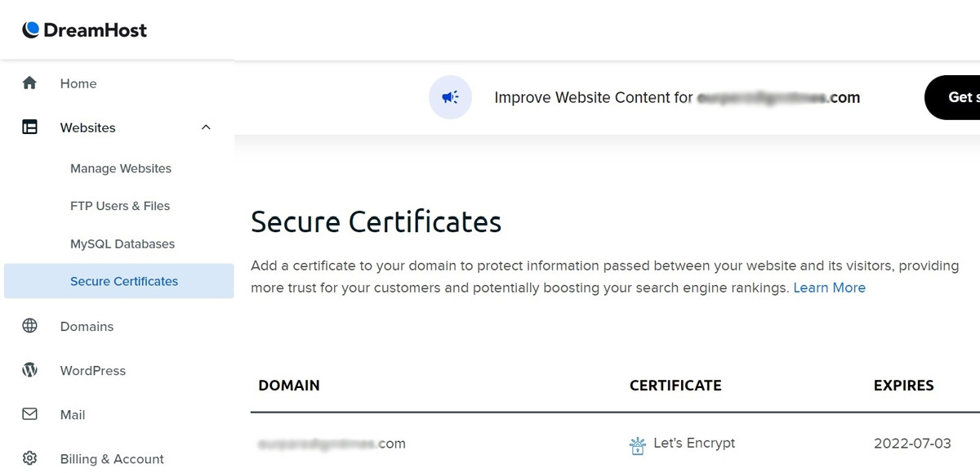Click the CERTIFICATE column header
This screenshot has width=980, height=473.
[675, 386]
